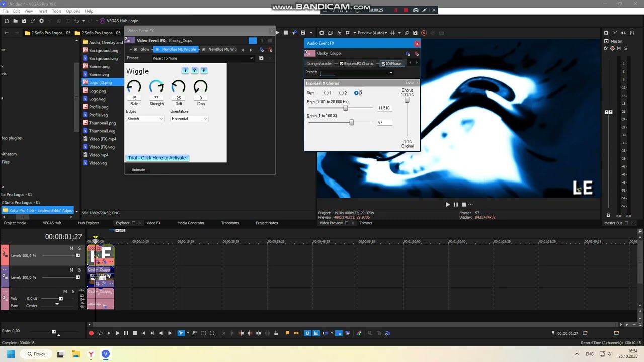The height and width of the screenshot is (362, 644).
Task: Click Play below the video preview
Action: (x=448, y=204)
